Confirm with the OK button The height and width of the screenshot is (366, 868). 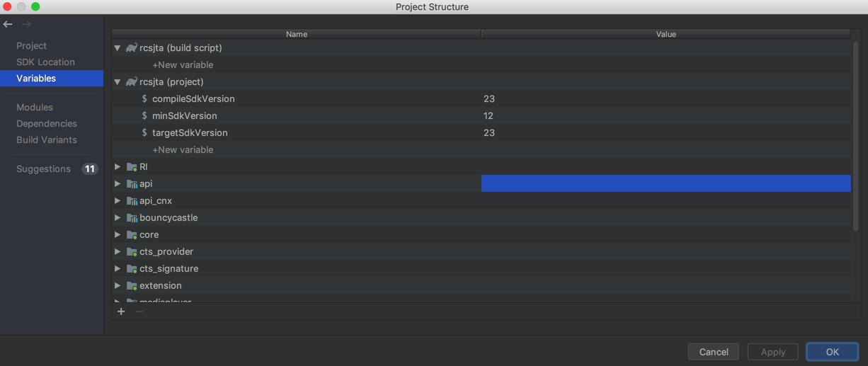coord(832,352)
